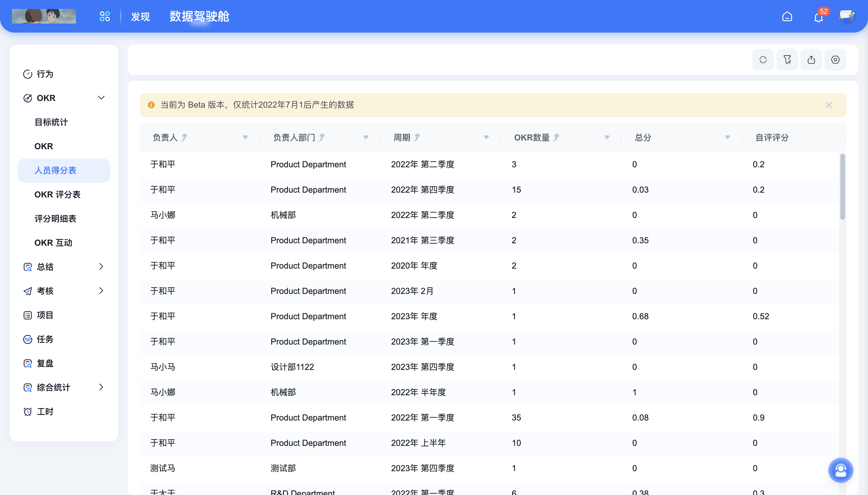Click 数据驾驶舱 in top navigation
Screen dimensions: 868x495
(199, 16)
